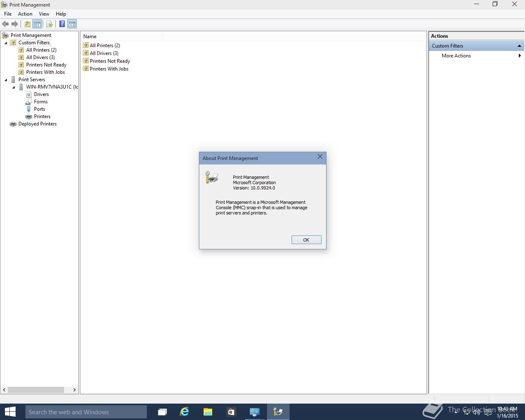Open the Help menu

coord(61,14)
